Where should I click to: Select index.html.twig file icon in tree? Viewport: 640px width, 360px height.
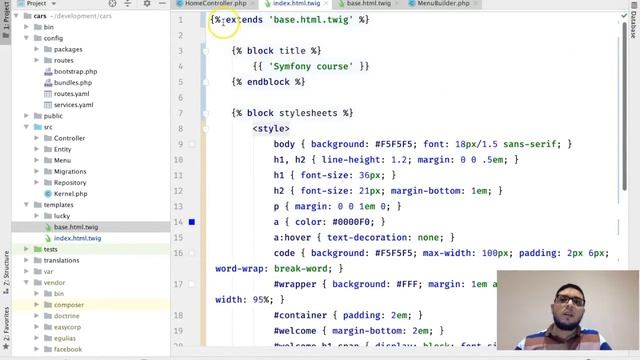(x=48, y=238)
